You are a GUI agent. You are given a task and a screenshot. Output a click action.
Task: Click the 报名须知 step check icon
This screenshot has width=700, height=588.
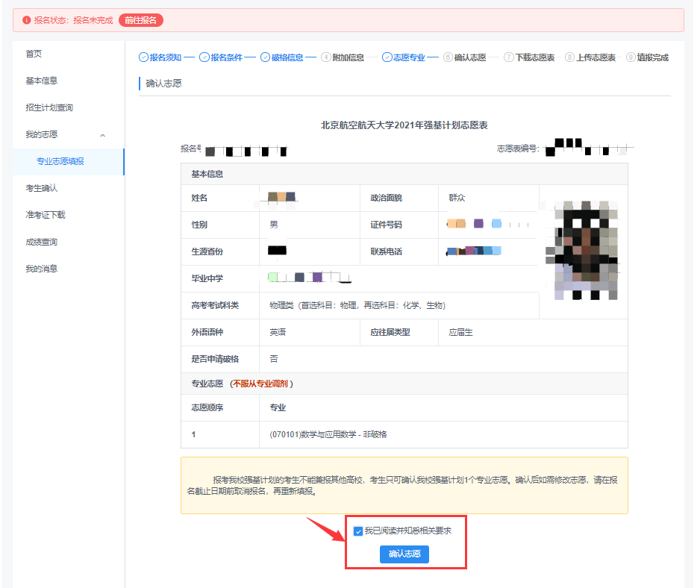click(x=143, y=57)
